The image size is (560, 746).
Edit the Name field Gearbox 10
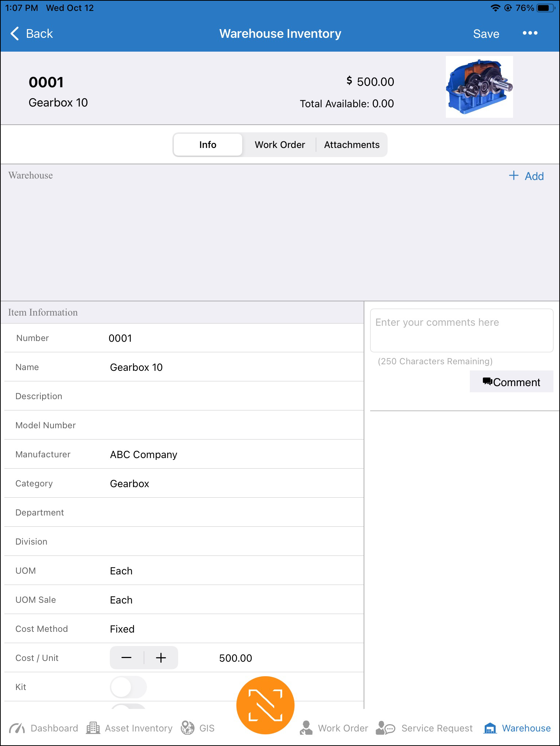click(x=184, y=367)
